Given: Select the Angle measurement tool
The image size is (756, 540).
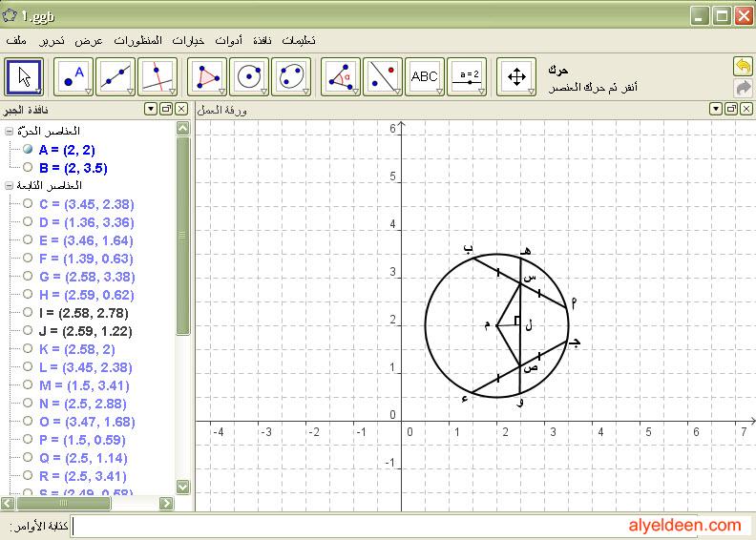Looking at the screenshot, I should (340, 76).
